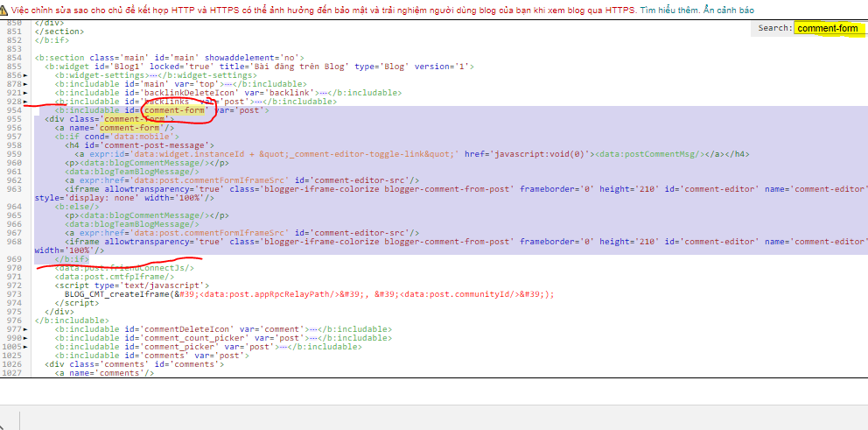Dismiss warning via 'Ẩn cảnh báo' link
Viewport: 868px width, 430px height.
(729, 11)
